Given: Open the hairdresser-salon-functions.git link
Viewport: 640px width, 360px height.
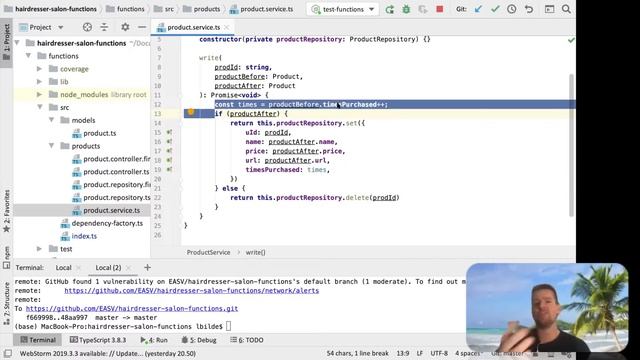Looking at the screenshot, I should [x=132, y=309].
